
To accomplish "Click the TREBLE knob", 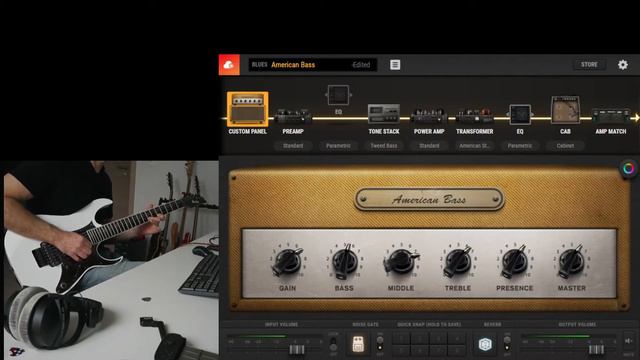I will 458,261.
